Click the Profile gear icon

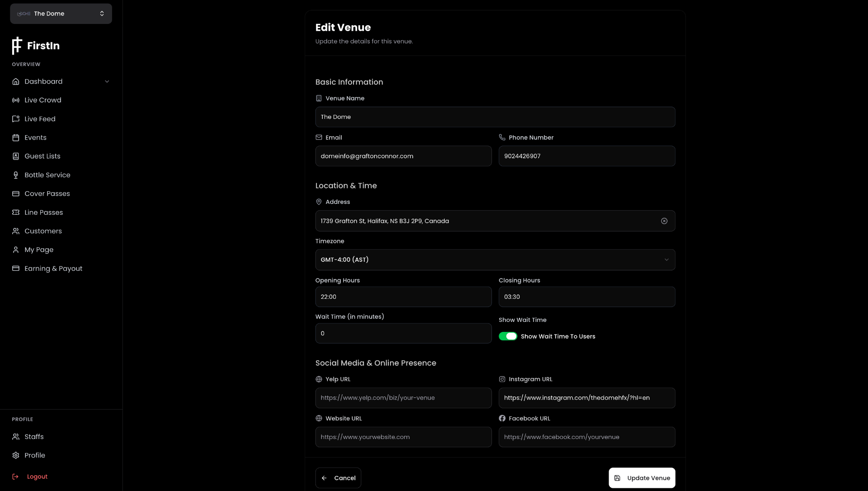[x=16, y=455]
